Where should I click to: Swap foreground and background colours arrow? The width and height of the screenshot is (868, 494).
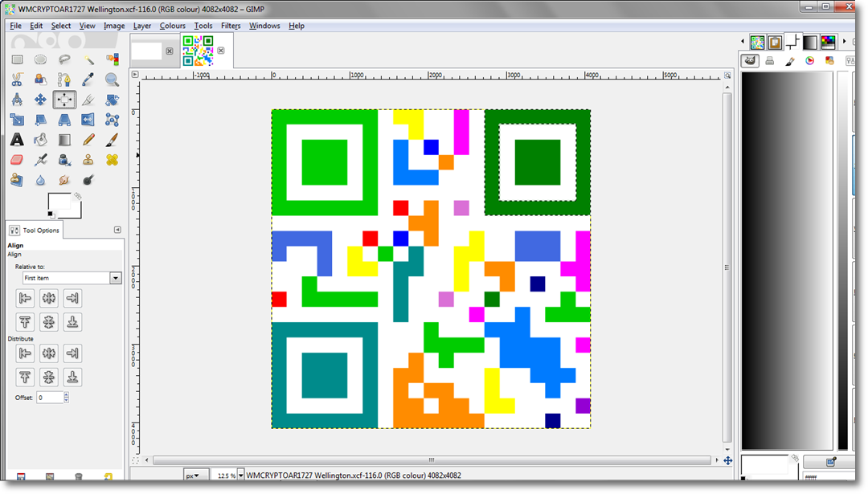click(77, 196)
